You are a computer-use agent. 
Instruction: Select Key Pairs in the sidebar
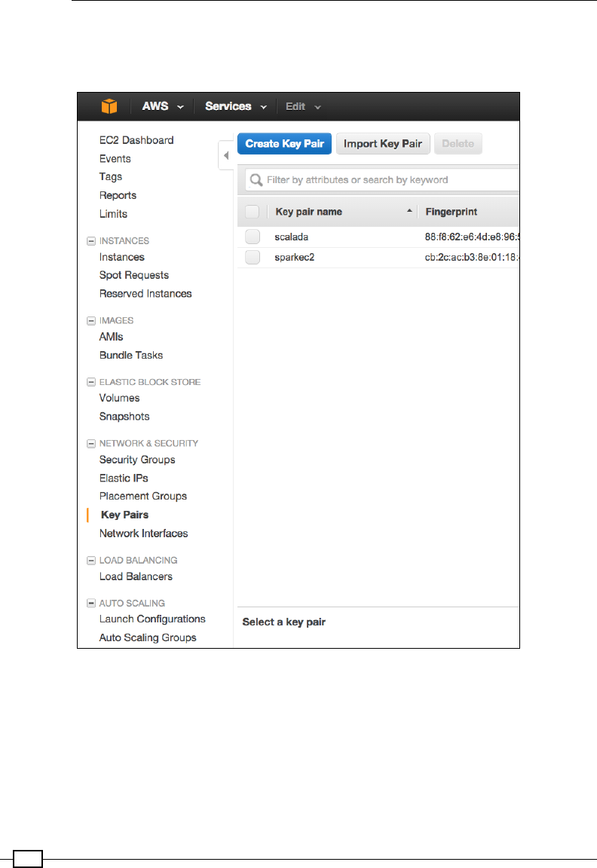point(124,515)
